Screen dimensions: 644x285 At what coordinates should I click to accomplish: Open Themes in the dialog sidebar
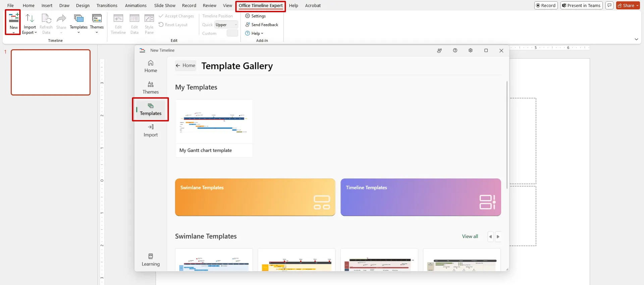(151, 88)
